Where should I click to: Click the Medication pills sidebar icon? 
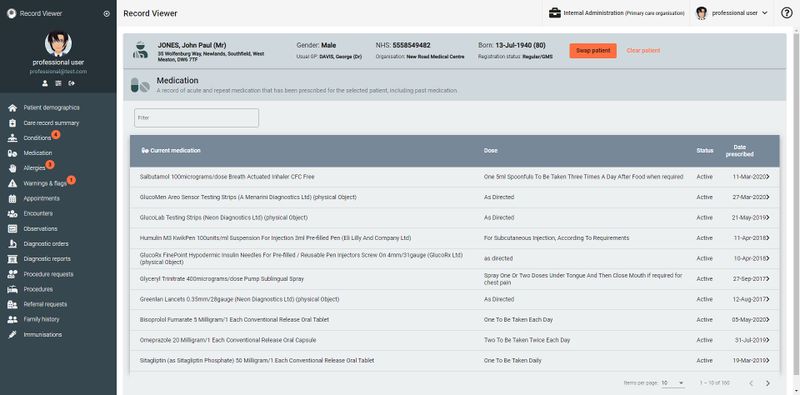pos(13,153)
